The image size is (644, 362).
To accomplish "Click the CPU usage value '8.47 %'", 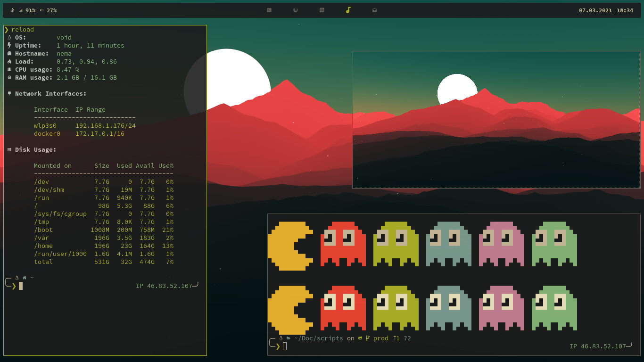I will (x=68, y=69).
